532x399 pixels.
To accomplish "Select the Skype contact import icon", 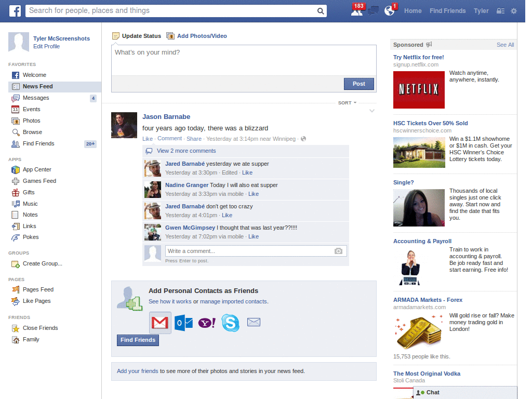I will [x=230, y=322].
